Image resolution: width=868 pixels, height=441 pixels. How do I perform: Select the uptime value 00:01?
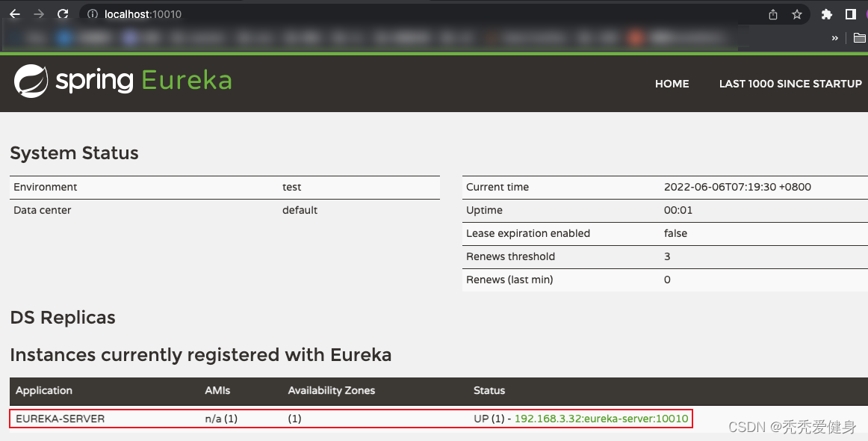coord(678,211)
